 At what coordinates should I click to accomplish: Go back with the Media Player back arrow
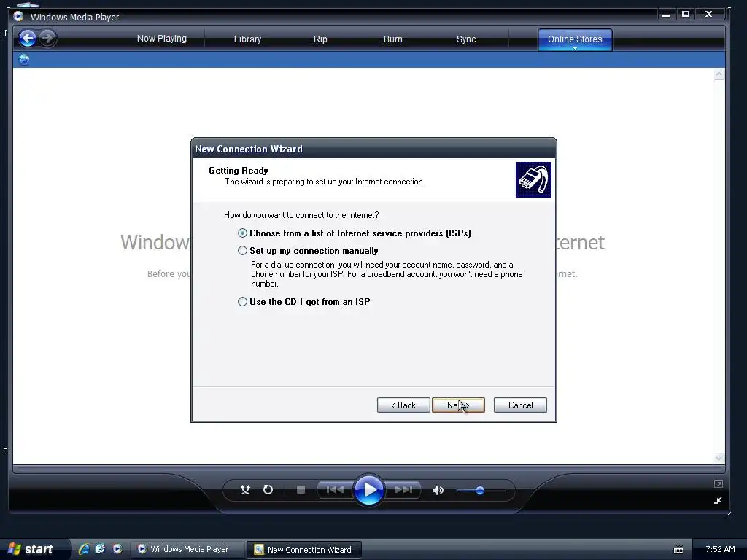(x=28, y=38)
